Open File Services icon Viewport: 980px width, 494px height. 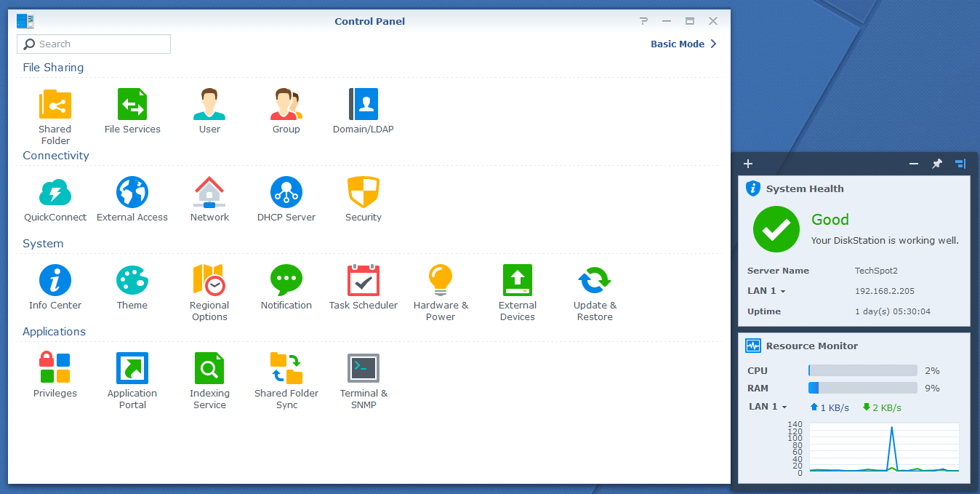[132, 105]
